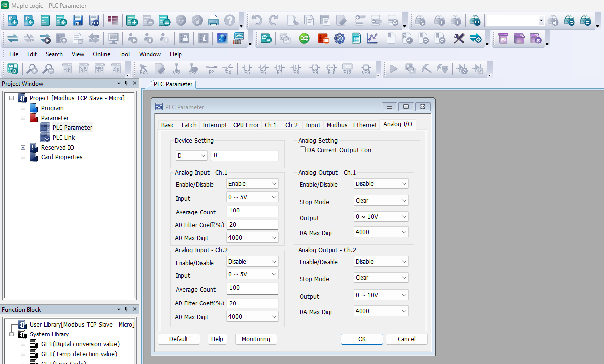Enable DA Current Output Corr checkbox
Image resolution: width=604 pixels, height=364 pixels.
(303, 150)
